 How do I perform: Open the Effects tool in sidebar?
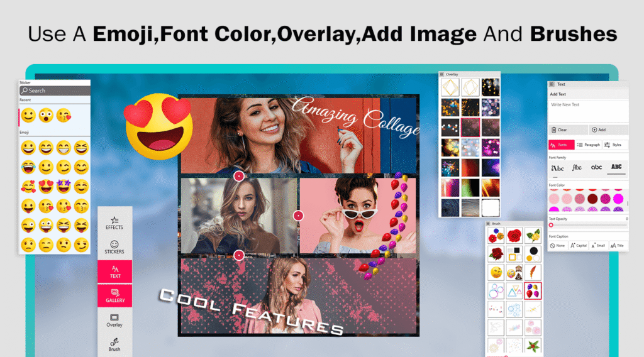[x=114, y=222]
